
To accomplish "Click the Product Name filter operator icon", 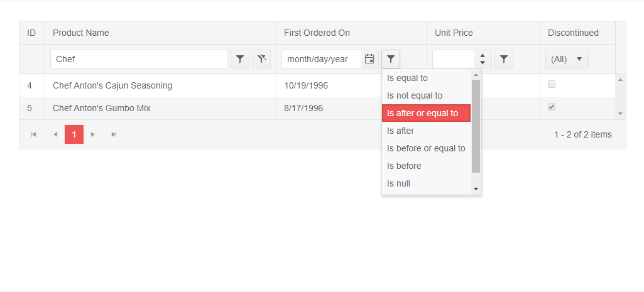I will tap(240, 59).
